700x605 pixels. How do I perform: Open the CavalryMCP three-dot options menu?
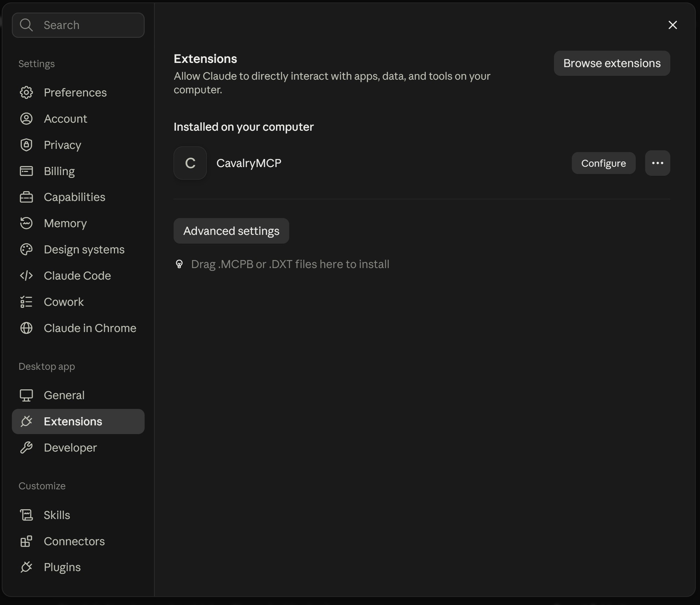click(657, 163)
